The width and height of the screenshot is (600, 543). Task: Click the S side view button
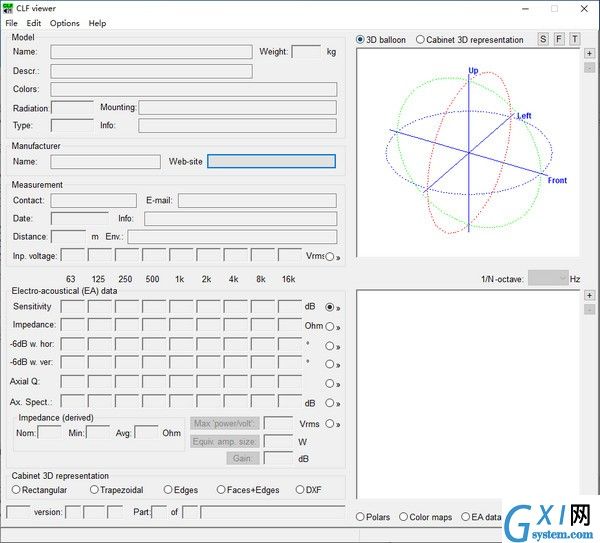pos(543,39)
